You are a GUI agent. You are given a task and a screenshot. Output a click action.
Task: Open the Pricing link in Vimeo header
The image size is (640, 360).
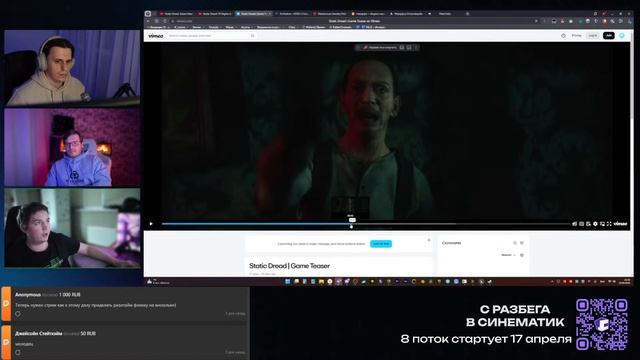[x=576, y=36]
